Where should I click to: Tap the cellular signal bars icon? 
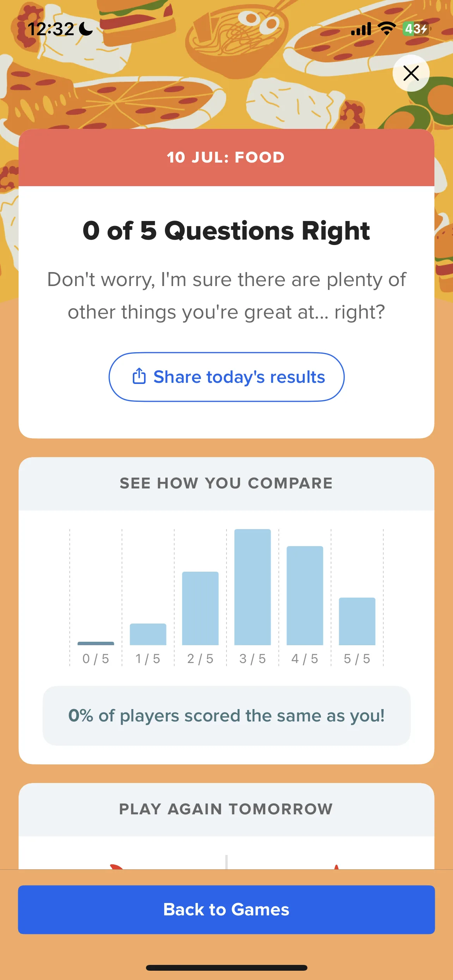(361, 29)
